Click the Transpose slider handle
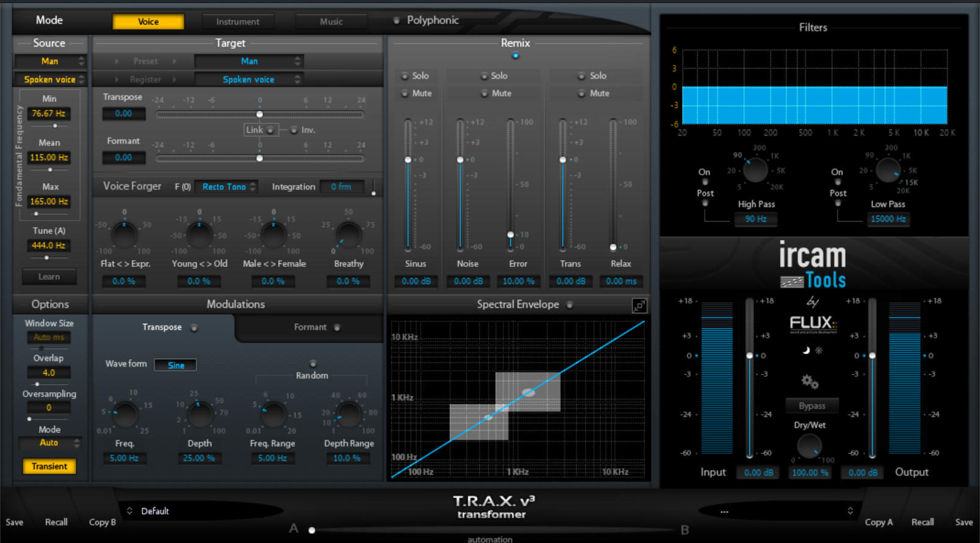Image resolution: width=980 pixels, height=543 pixels. point(260,114)
